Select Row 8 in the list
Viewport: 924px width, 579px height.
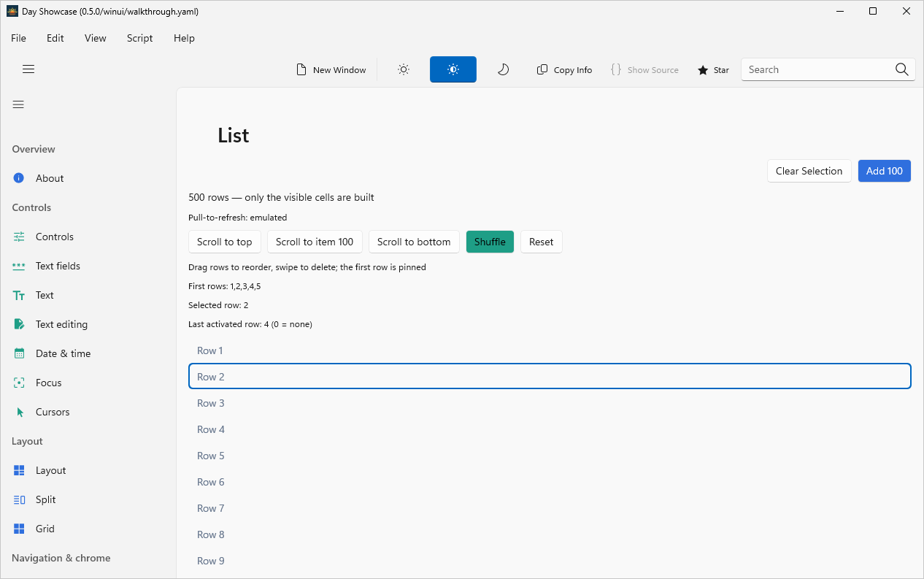pyautogui.click(x=550, y=534)
